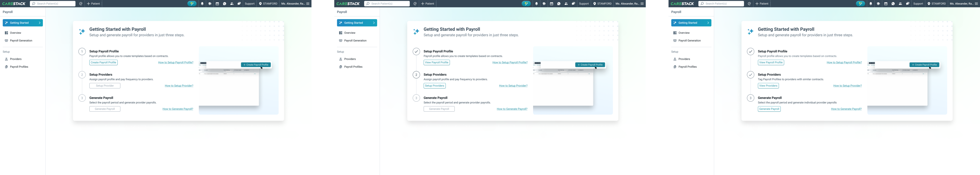Viewport: 980px width, 175px height.
Task: Click the Create Payroll Profile preview thumbnail, left screen
Action: [239, 80]
